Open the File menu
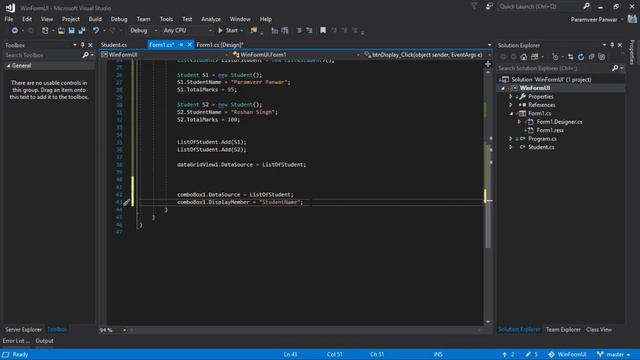Screen dimensions: 640x360 coord(9,19)
